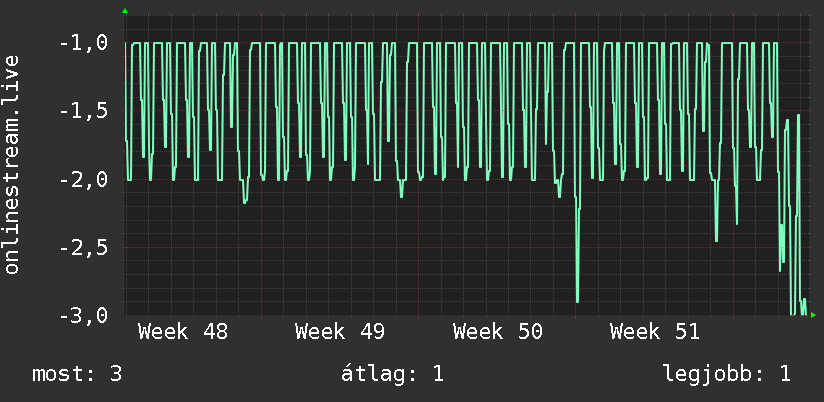Click the 'átlag: 1' statistic
824x402 pixels.
(x=392, y=374)
